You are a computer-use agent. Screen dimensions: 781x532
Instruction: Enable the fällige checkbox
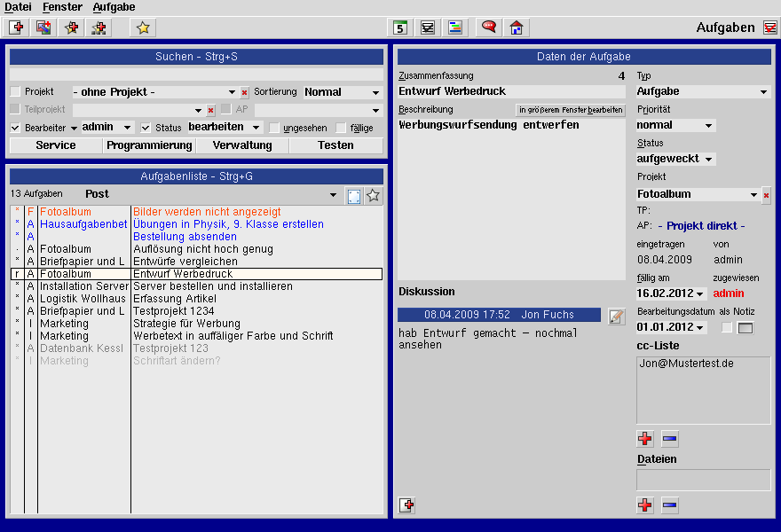341,128
